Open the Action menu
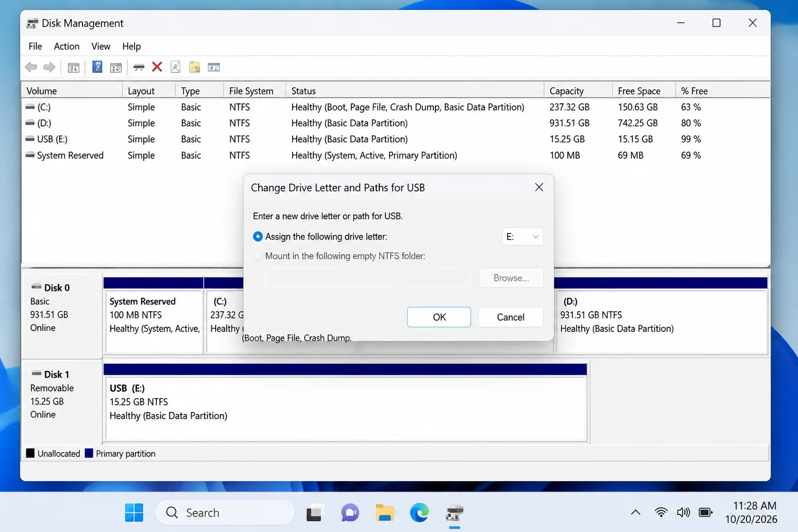 click(x=66, y=46)
